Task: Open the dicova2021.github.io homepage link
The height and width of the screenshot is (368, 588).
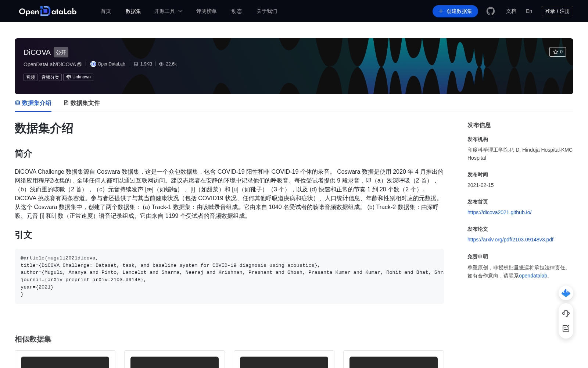Action: point(499,212)
